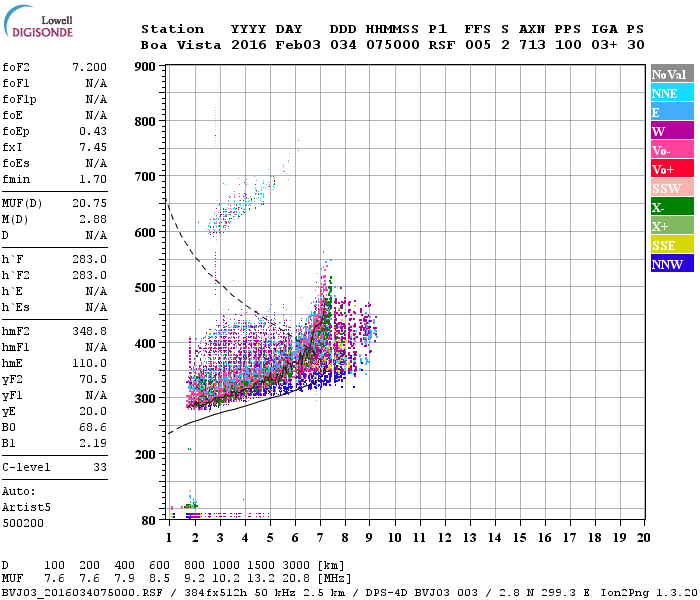Click the 10 MHz frequency axis label
Screen dimensions: 700x600
click(x=394, y=538)
